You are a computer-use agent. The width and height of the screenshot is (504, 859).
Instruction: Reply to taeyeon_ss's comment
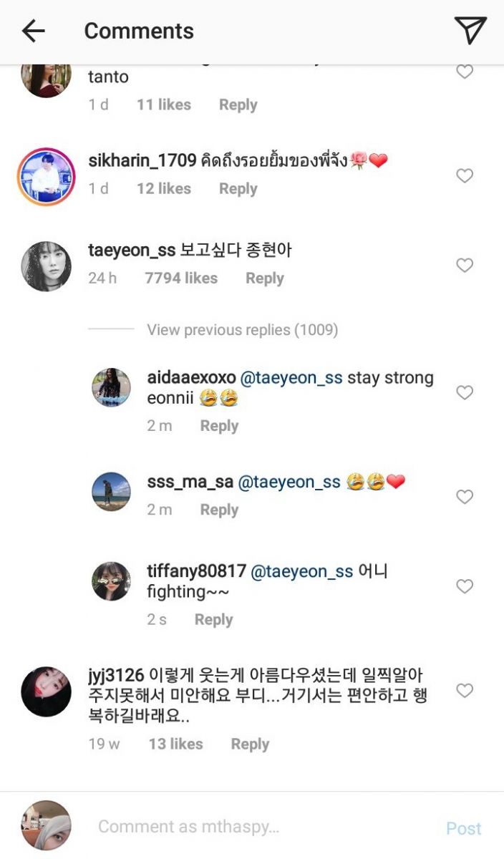[x=264, y=278]
